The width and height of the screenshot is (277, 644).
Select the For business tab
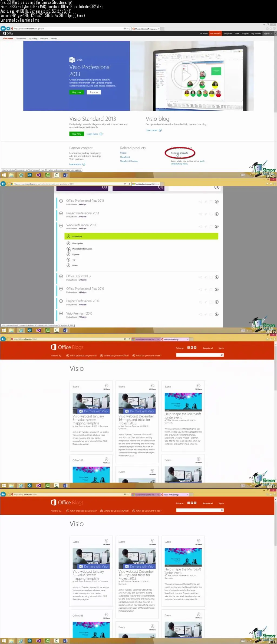click(215, 33)
